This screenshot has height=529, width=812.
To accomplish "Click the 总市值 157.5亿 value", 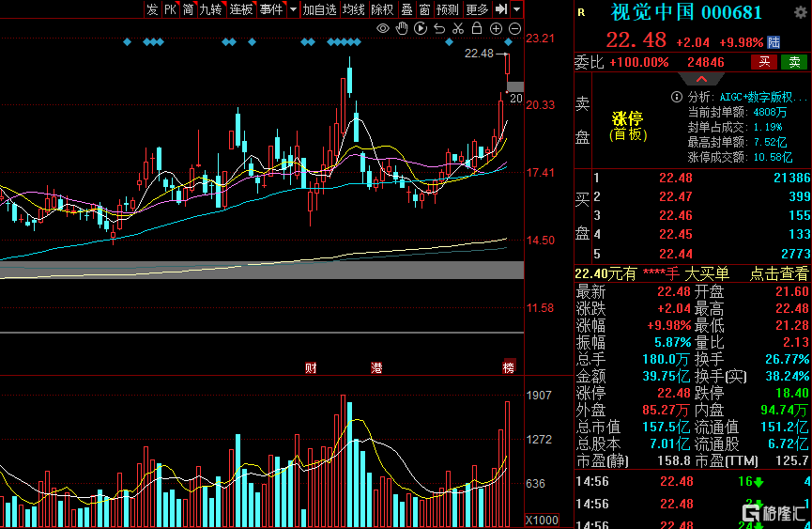I will [666, 427].
